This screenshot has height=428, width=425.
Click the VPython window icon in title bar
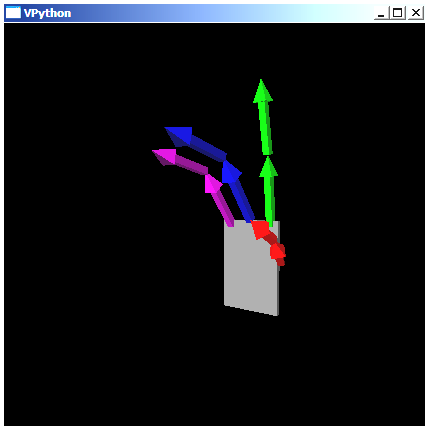13,13
